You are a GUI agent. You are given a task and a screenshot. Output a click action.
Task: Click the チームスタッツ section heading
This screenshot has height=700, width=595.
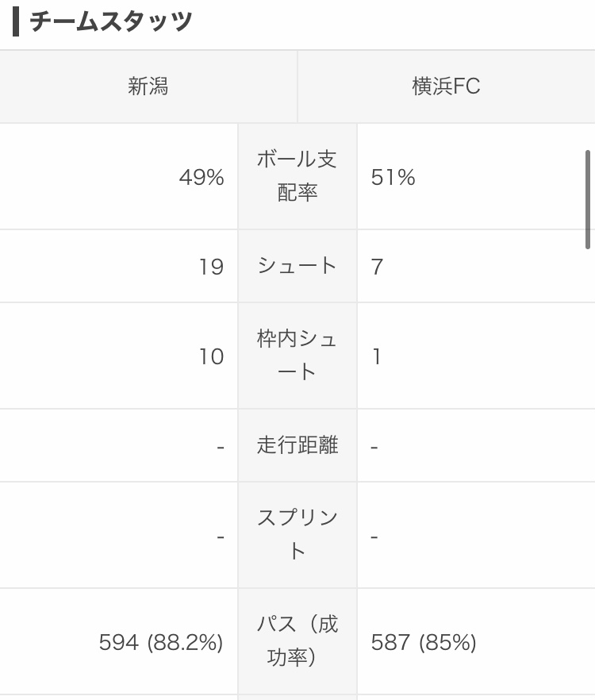click(x=111, y=21)
